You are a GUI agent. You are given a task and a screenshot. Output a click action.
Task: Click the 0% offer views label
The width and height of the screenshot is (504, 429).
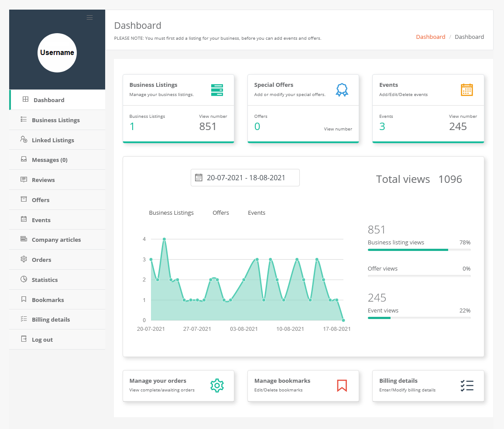(x=466, y=268)
